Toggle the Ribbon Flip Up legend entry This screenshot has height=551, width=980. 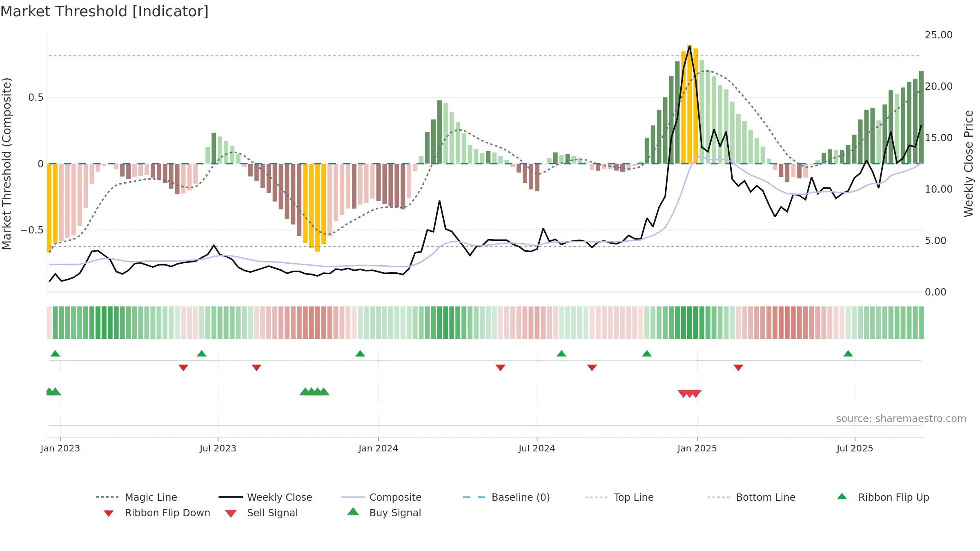tap(883, 497)
